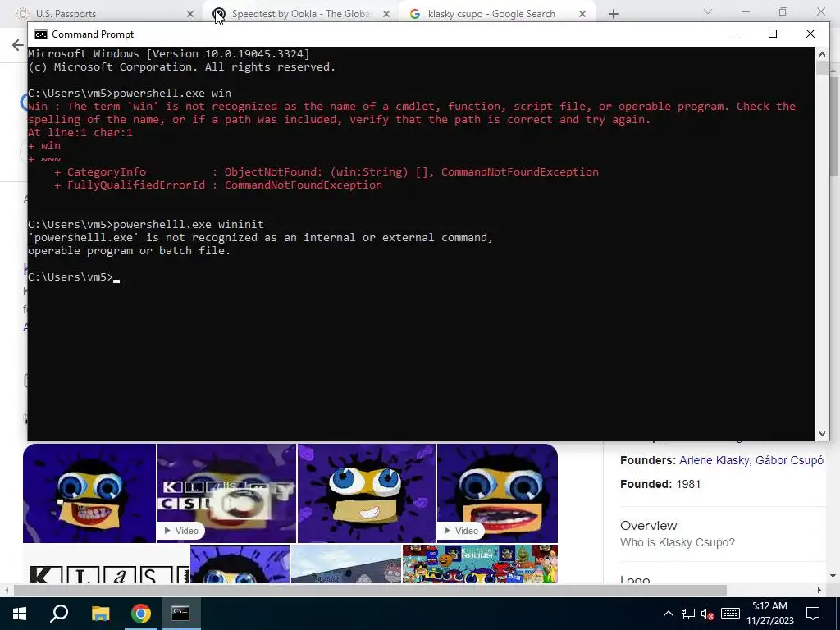Open a new Chrome tab
Viewport: 840px width, 630px height.
(x=614, y=14)
